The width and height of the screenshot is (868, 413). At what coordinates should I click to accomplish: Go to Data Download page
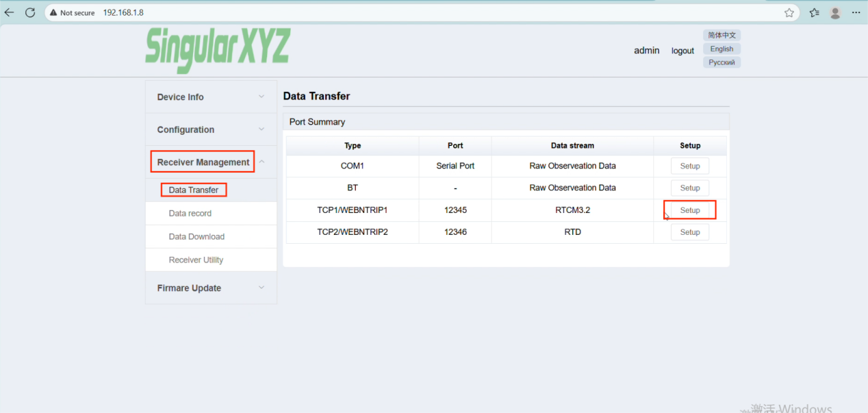click(196, 237)
